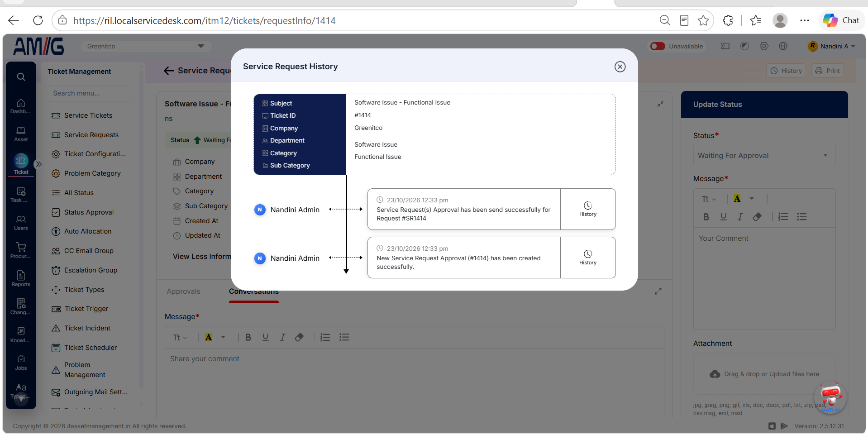Expand the sidebar with the chevron arrow
This screenshot has height=435, width=868.
tap(39, 164)
